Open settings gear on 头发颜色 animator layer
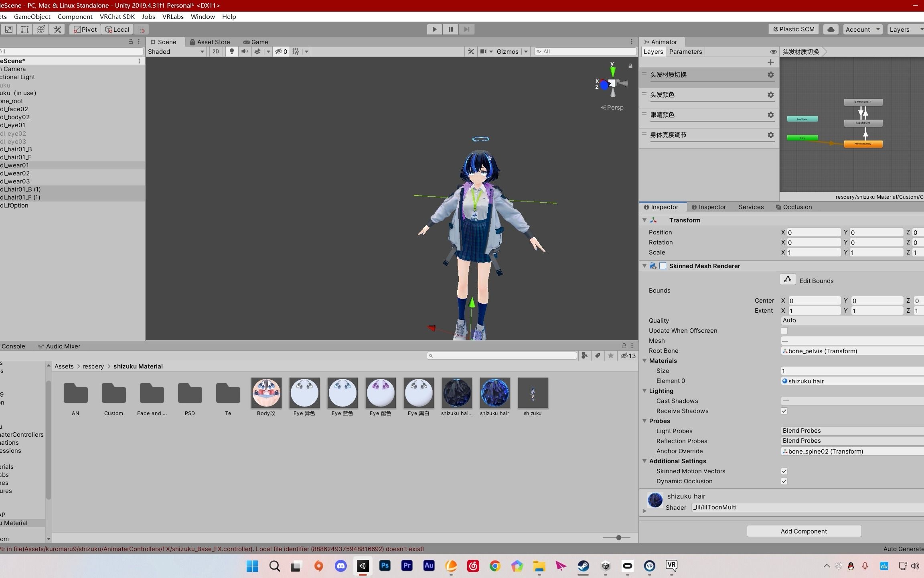Screen dimensions: 924x578 pos(771,95)
